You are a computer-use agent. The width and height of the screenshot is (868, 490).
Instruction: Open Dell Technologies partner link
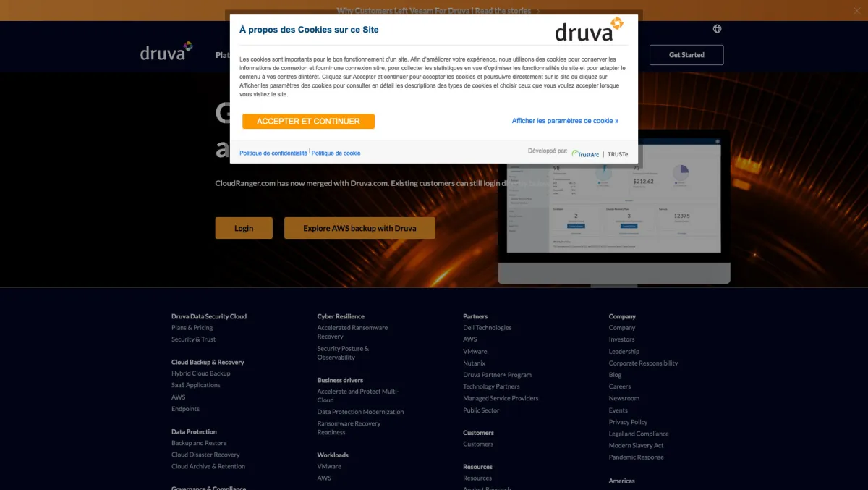[487, 328]
